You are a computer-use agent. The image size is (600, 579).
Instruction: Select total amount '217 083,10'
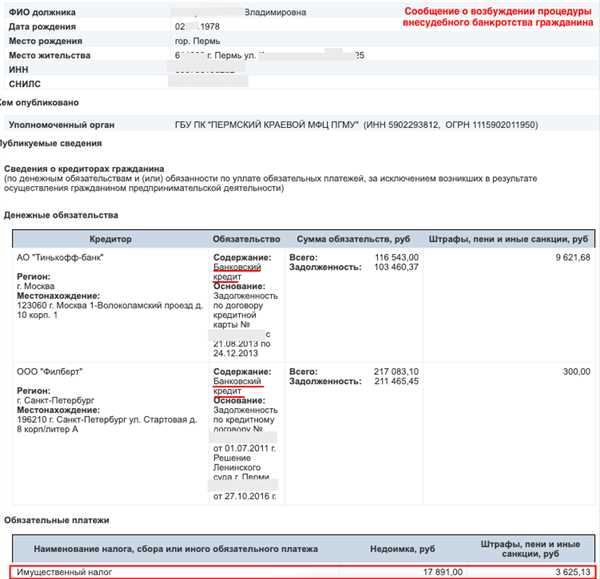pyautogui.click(x=396, y=372)
